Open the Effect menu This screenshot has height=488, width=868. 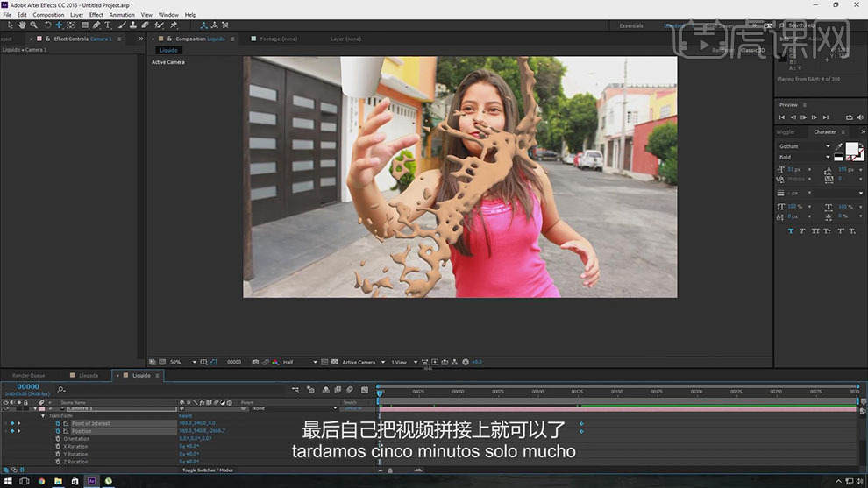[96, 15]
